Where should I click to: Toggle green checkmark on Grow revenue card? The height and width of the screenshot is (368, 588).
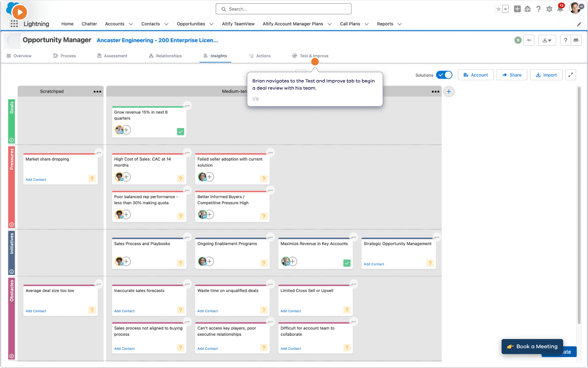click(x=180, y=132)
